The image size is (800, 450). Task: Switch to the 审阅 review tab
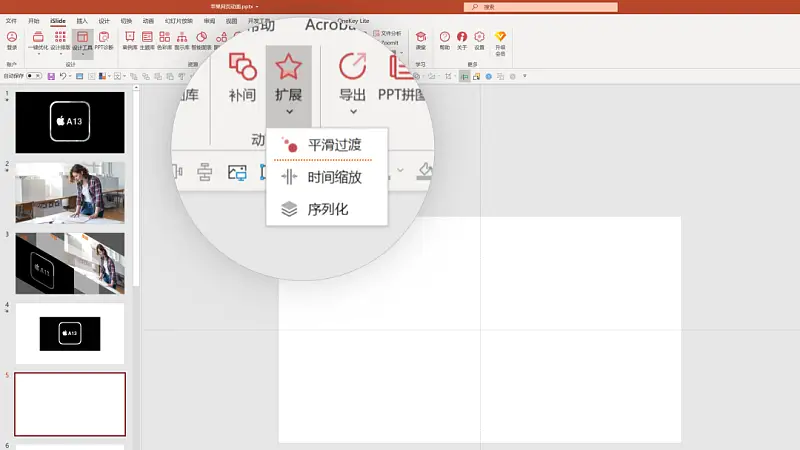pyautogui.click(x=209, y=21)
